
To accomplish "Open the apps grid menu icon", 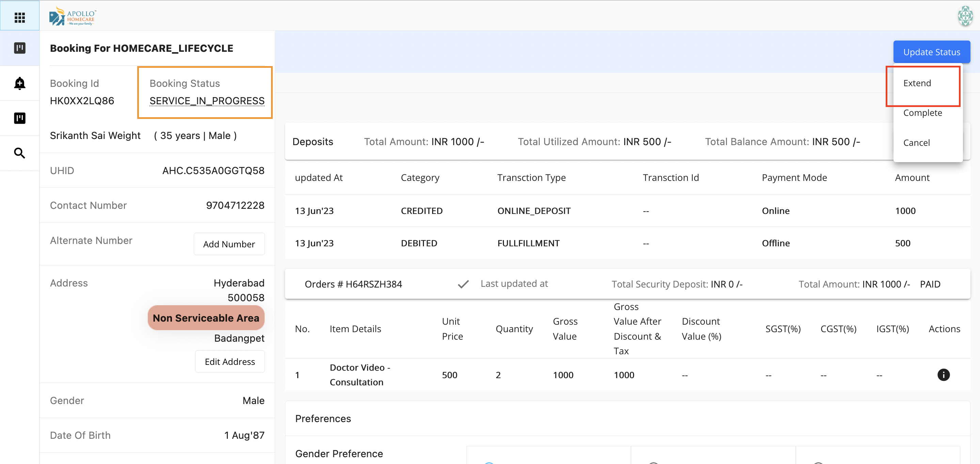I will (x=19, y=17).
